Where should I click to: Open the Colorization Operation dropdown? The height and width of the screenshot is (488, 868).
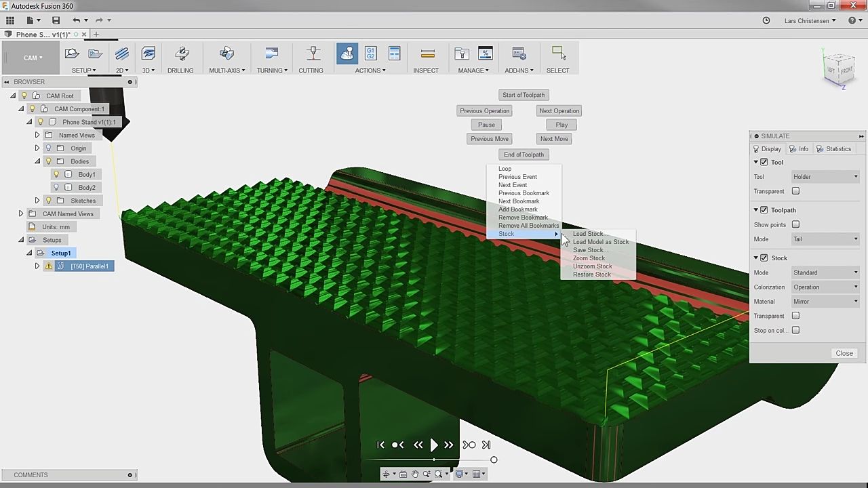(825, 287)
